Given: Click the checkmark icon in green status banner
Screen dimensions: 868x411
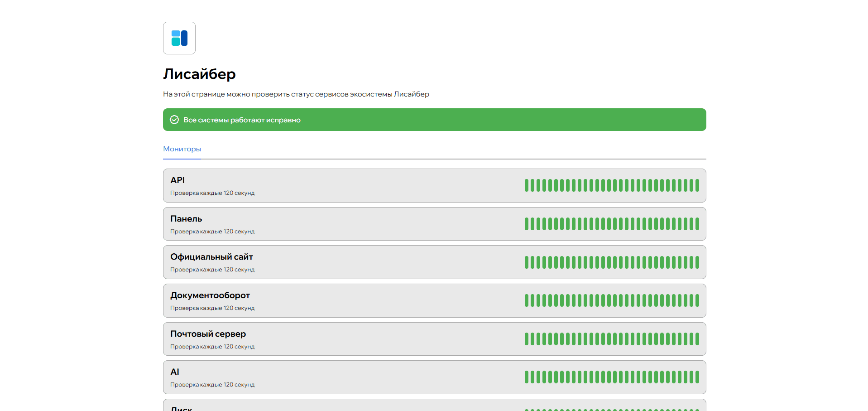Looking at the screenshot, I should [174, 120].
